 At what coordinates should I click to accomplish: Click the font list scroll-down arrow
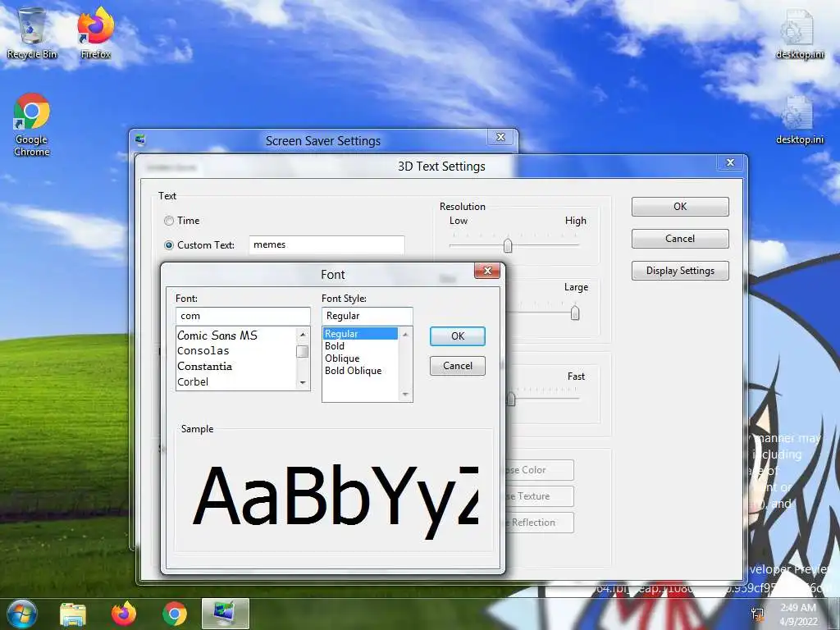pyautogui.click(x=303, y=382)
